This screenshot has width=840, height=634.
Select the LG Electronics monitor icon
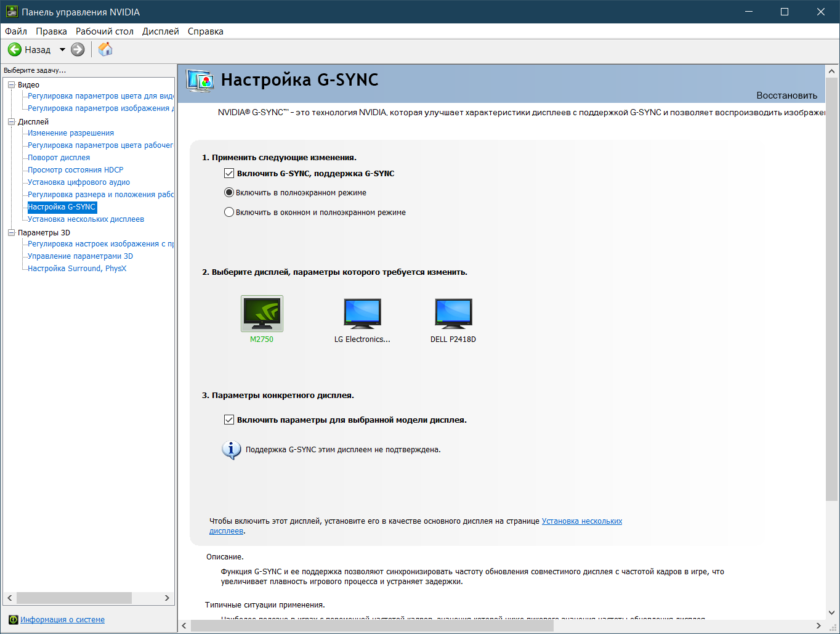pyautogui.click(x=362, y=314)
